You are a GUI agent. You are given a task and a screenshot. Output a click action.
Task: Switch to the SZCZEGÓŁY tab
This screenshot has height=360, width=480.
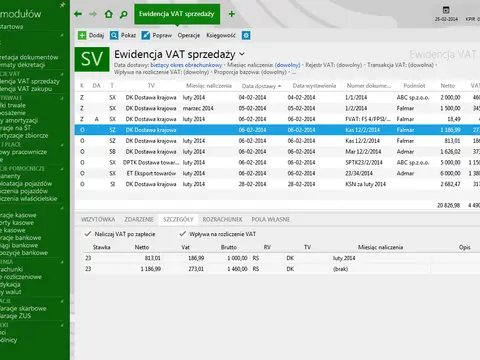[178, 219]
